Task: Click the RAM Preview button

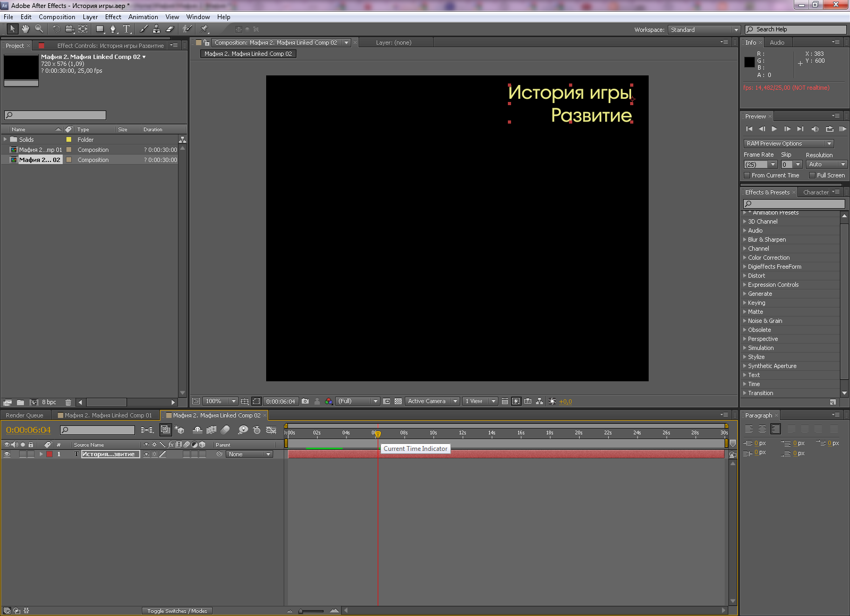Action: (842, 129)
